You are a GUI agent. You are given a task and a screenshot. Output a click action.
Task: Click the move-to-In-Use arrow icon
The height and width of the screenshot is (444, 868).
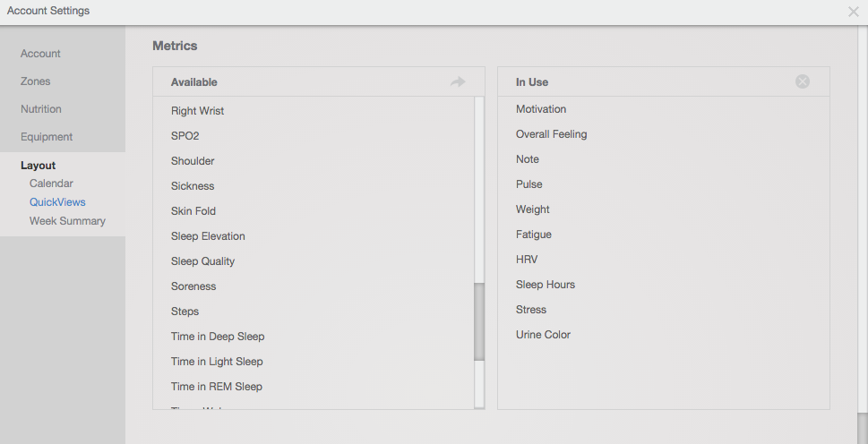[458, 81]
